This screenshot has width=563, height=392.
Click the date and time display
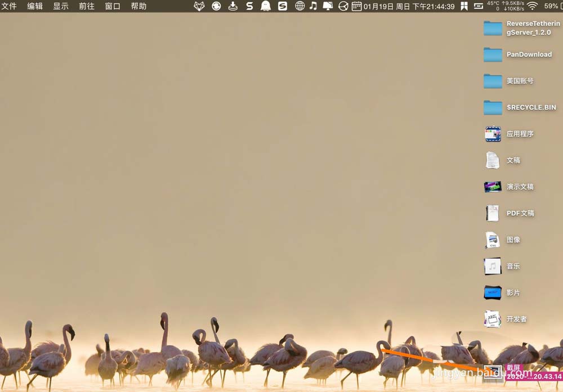pyautogui.click(x=409, y=6)
